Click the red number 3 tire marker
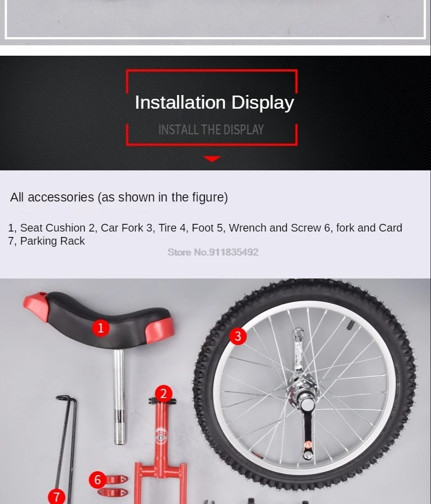431x504 pixels. tap(238, 336)
